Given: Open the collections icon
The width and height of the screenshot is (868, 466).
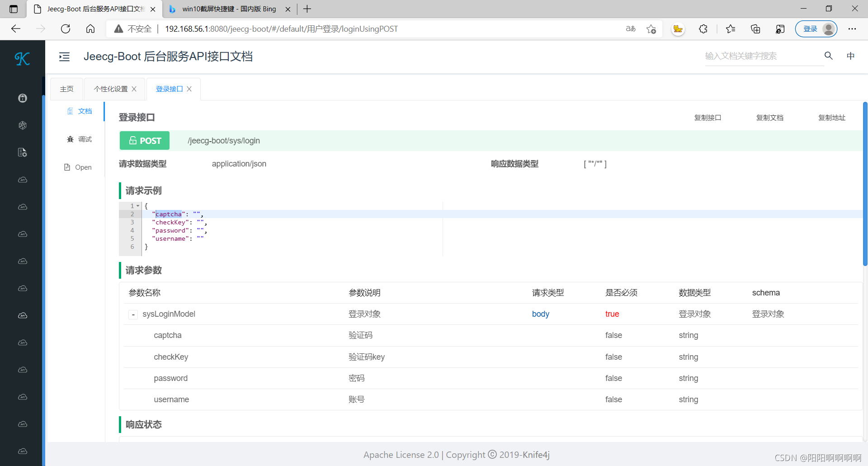Looking at the screenshot, I should point(755,29).
